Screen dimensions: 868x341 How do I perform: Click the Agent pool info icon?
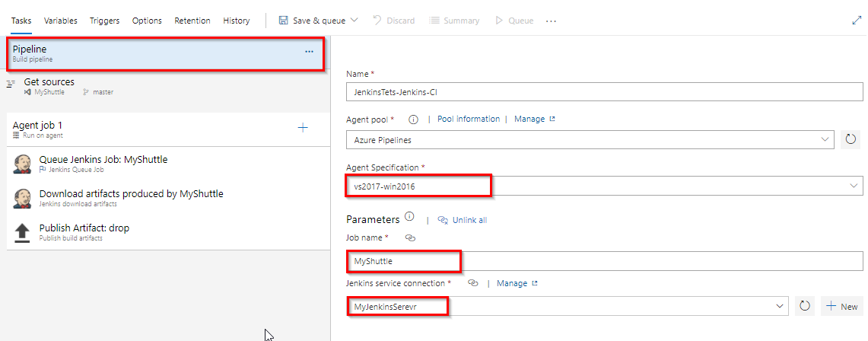413,119
